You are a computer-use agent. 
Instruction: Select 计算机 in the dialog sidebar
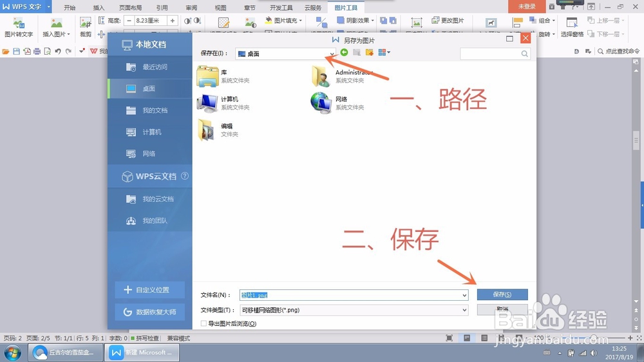tap(150, 132)
